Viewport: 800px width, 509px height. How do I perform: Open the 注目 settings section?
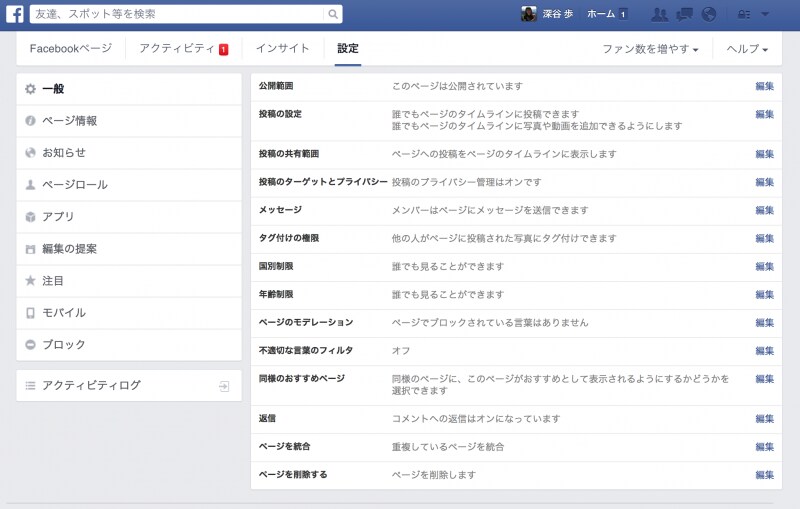[x=129, y=281]
